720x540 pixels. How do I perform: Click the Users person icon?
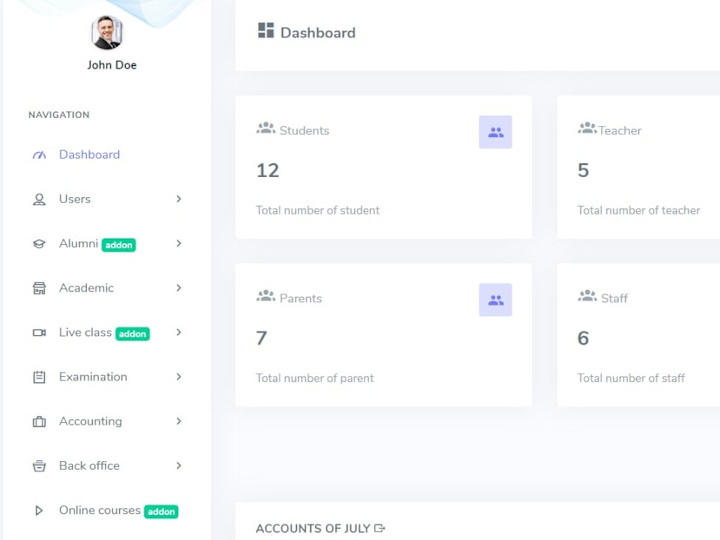39,199
